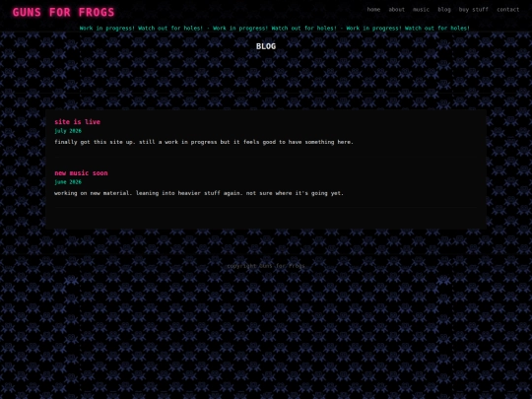Click the GUNS FOR FROGS site logo
This screenshot has height=399, width=532.
tap(64, 12)
